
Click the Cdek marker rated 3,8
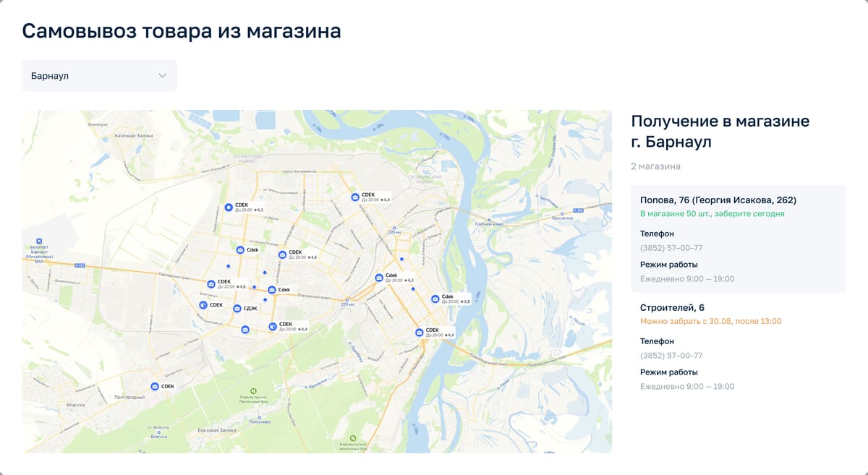(x=435, y=299)
